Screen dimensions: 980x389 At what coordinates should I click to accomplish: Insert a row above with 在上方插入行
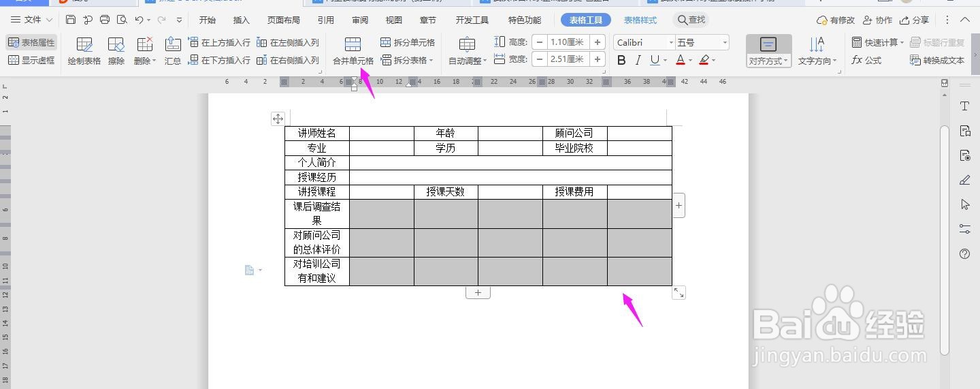(219, 42)
